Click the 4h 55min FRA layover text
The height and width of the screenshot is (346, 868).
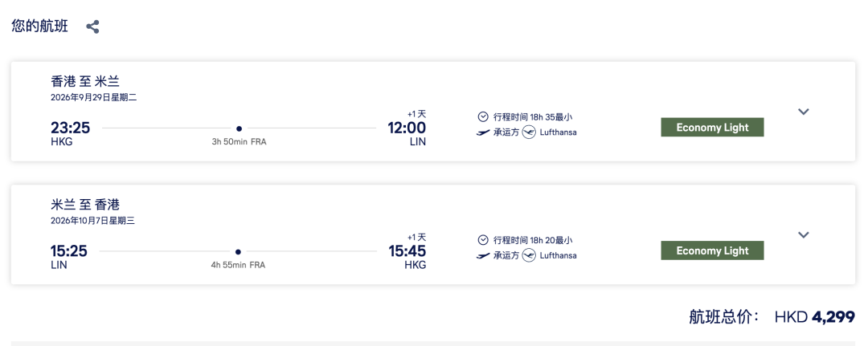[238, 265]
